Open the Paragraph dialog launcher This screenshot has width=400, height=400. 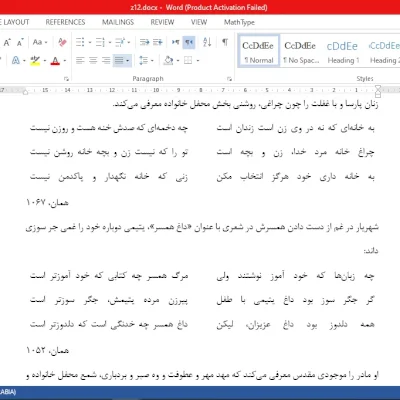(x=229, y=79)
